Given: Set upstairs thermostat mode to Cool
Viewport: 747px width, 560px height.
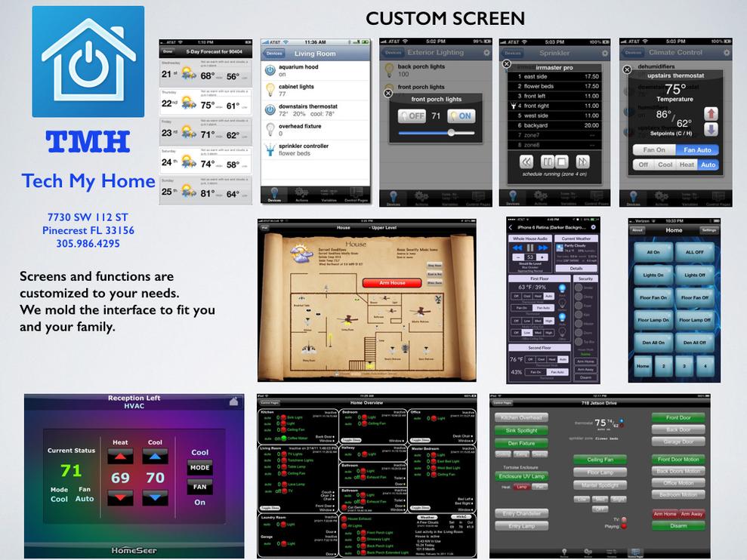Looking at the screenshot, I should pos(665,165).
